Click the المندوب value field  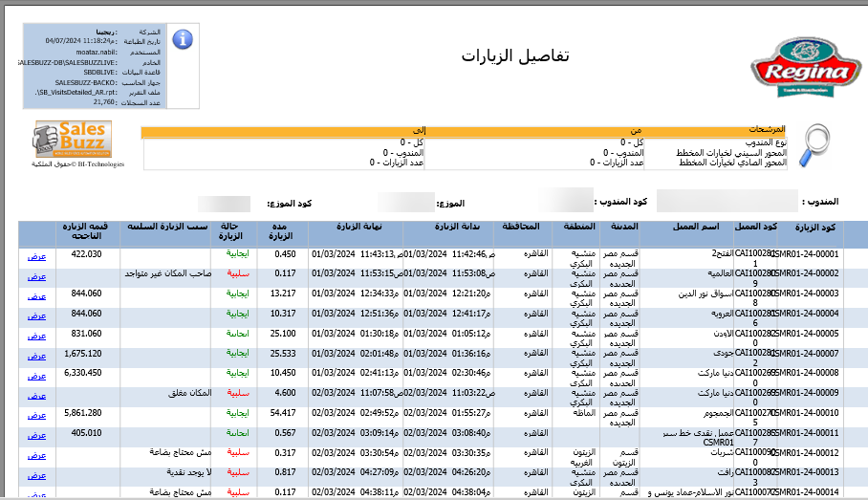pyautogui.click(x=727, y=201)
